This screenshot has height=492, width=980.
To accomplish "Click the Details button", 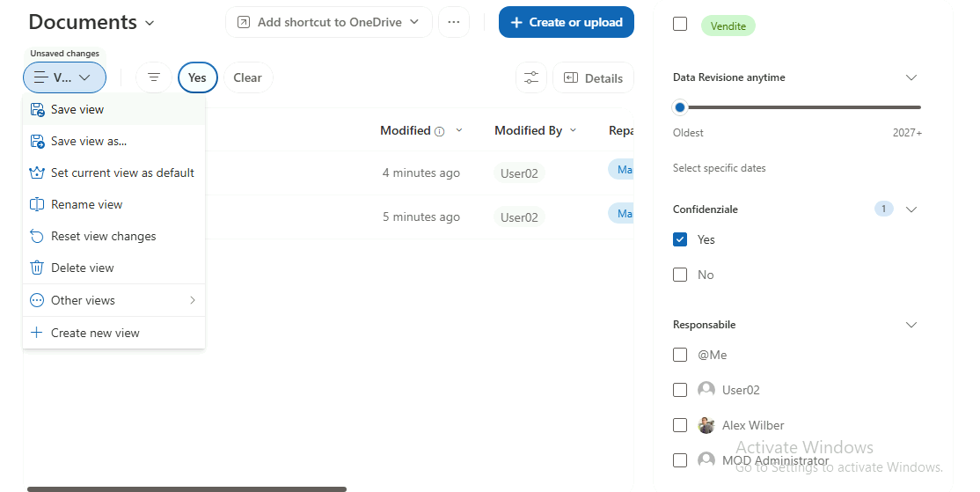I will tap(593, 77).
